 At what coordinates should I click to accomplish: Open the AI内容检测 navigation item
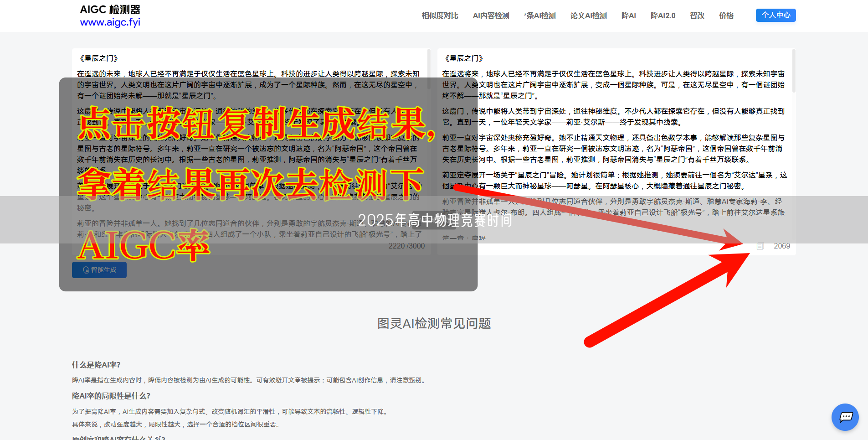pyautogui.click(x=491, y=16)
